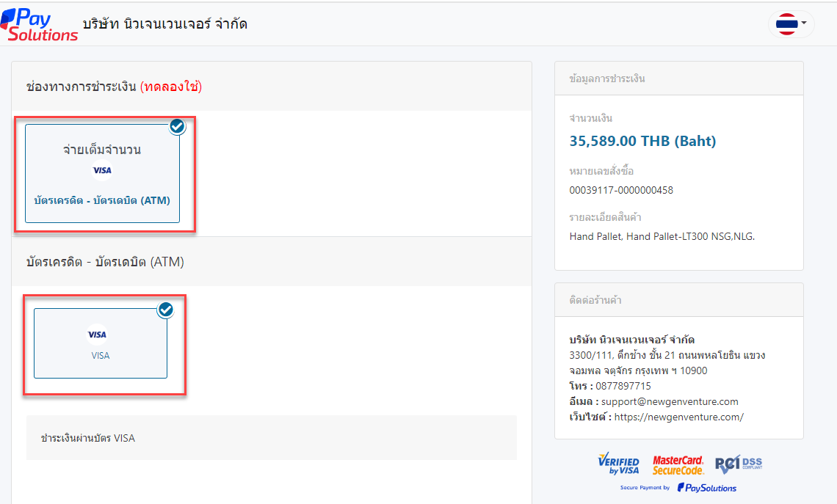Click the Secure Payment by PaySolutions logo
The width and height of the screenshot is (837, 504).
[x=678, y=488]
